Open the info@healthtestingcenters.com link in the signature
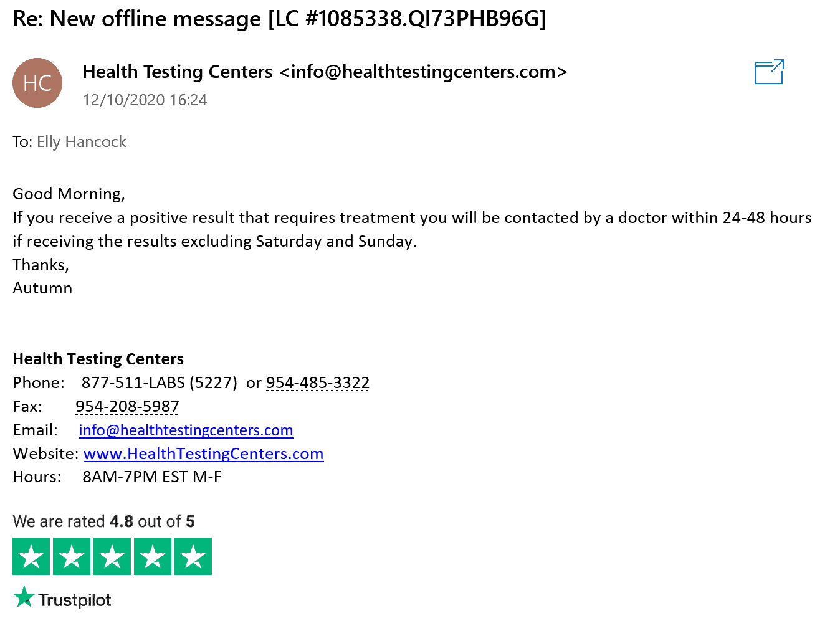The width and height of the screenshot is (840, 631). coord(186,430)
